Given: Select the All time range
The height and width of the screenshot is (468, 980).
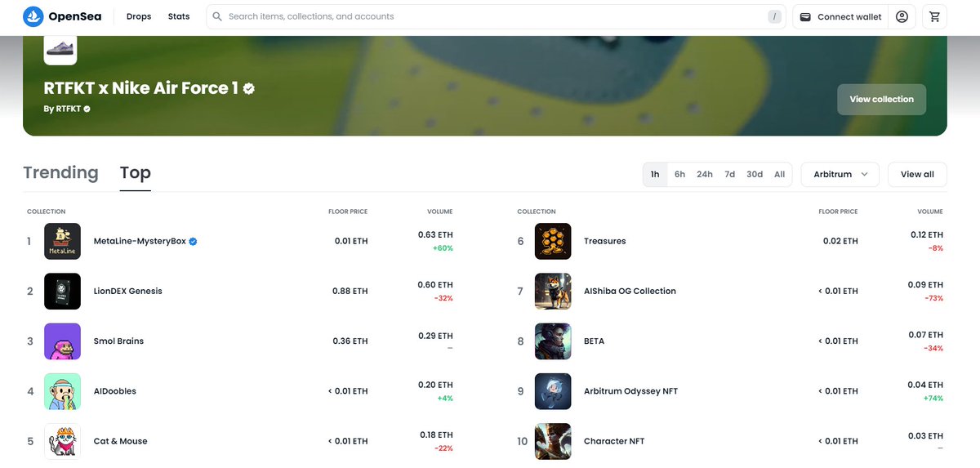Looking at the screenshot, I should click(x=780, y=174).
